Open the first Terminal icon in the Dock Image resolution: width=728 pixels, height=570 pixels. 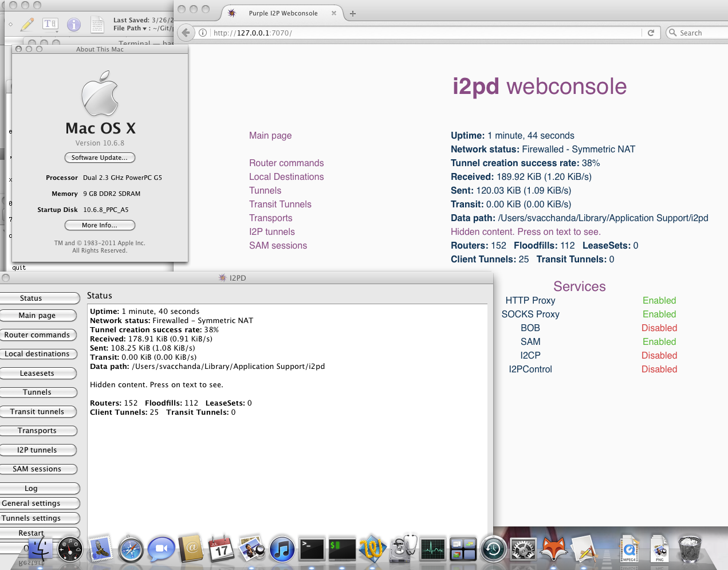312,549
